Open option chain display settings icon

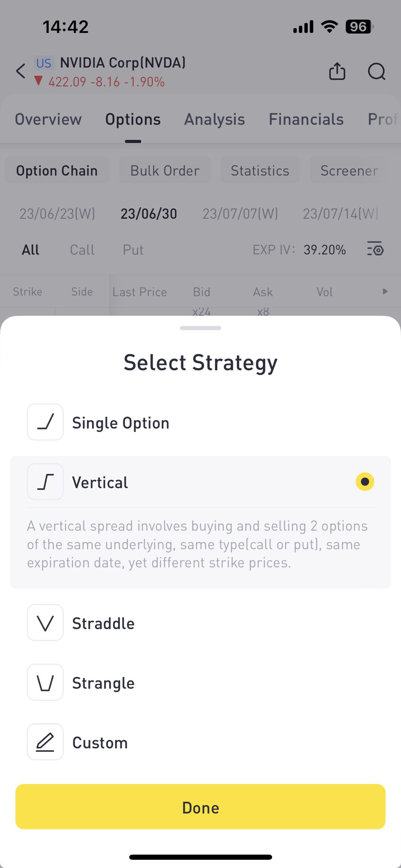(x=375, y=248)
